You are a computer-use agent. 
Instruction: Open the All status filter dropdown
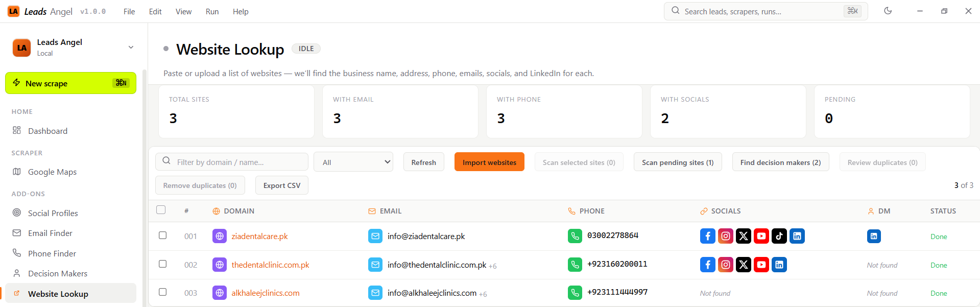pyautogui.click(x=353, y=162)
